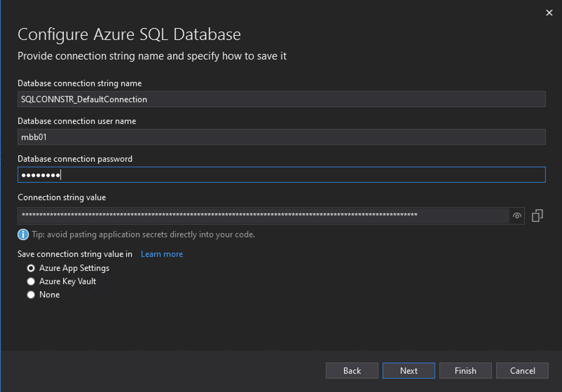The image size is (562, 392).
Task: Click the Save connection string value in label
Action: [75, 254]
